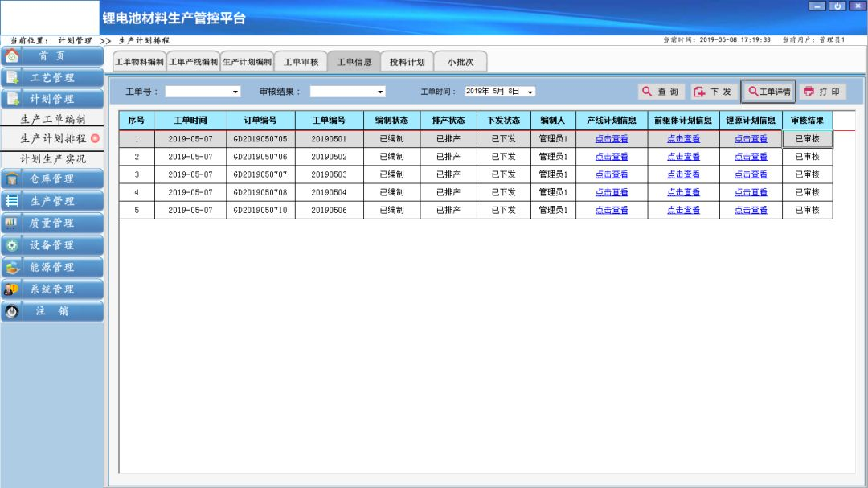The image size is (868, 488).
Task: Click the 工艺管理 sidebar icon
Action: (x=11, y=77)
